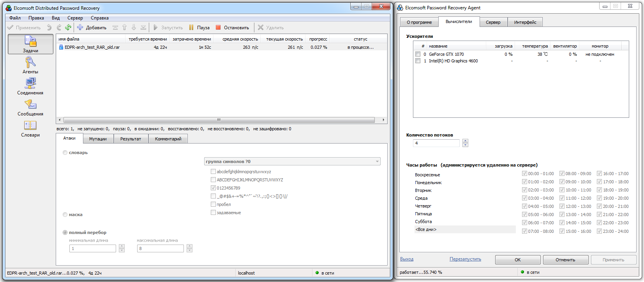Click the move-task-down arrow icon
644x282 pixels.
coord(134,27)
